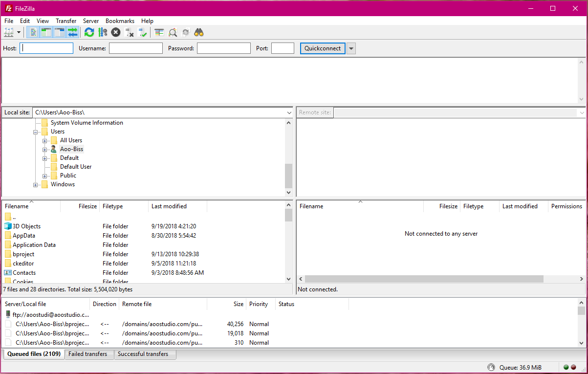Open the File menu

pyautogui.click(x=9, y=21)
